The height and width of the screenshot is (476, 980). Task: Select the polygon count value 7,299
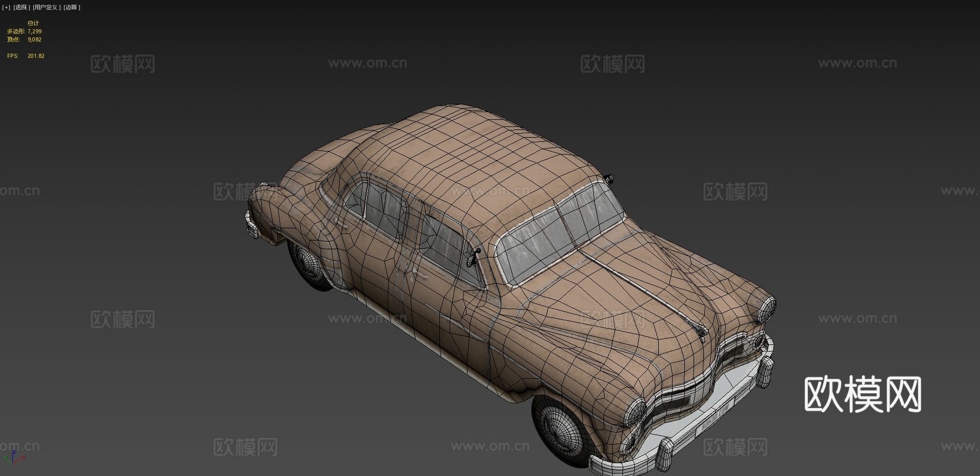pyautogui.click(x=35, y=32)
